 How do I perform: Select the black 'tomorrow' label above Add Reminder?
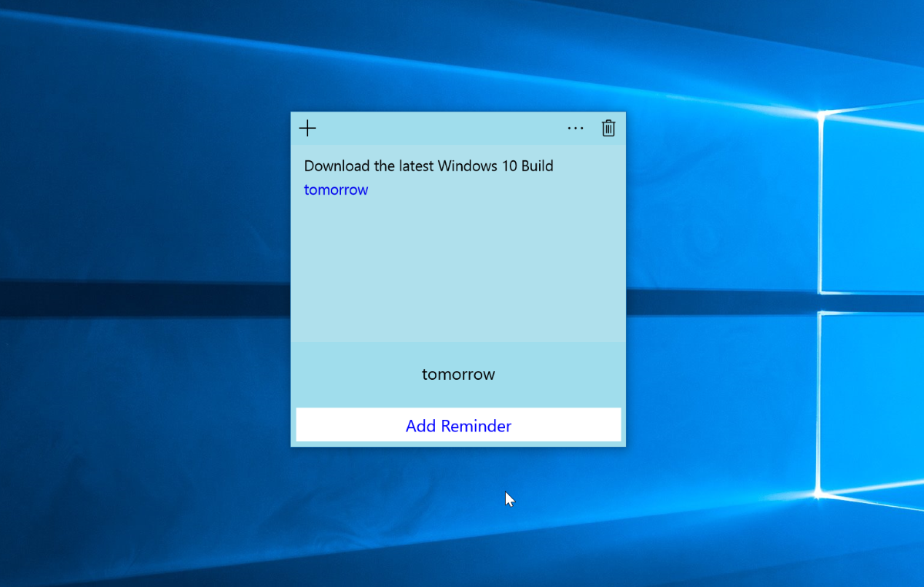tap(458, 374)
